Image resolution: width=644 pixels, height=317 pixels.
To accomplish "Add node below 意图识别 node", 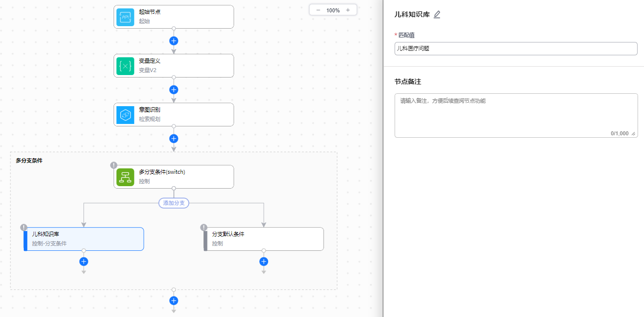I will (x=174, y=139).
